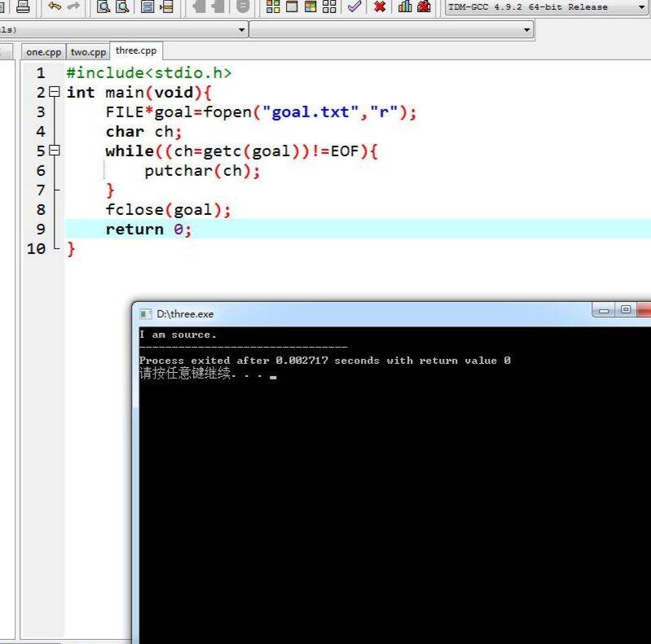Delete profiling information icon
651x644 pixels.
(424, 7)
